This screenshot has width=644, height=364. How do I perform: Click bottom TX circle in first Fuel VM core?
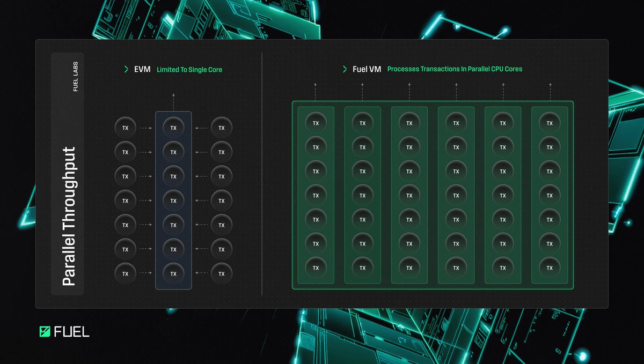coord(316,268)
